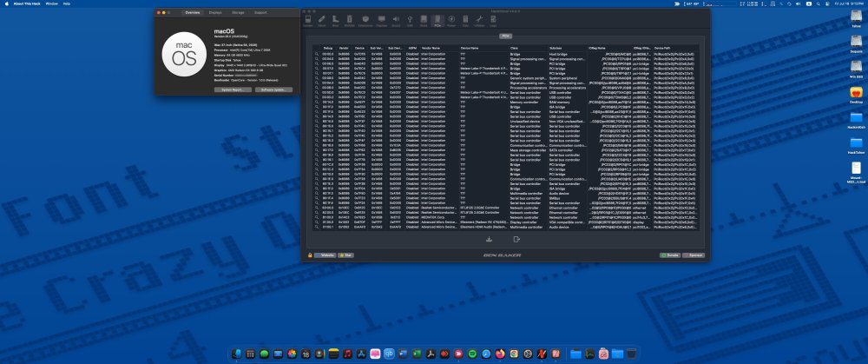The width and height of the screenshot is (868, 364).
Task: Open the Power section in Hackintool toolbar
Action: point(451,21)
